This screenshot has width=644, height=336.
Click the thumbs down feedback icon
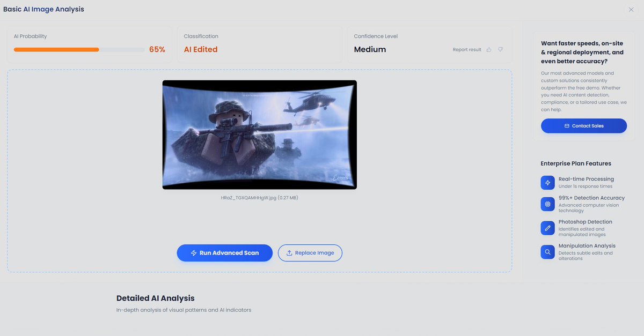click(501, 49)
